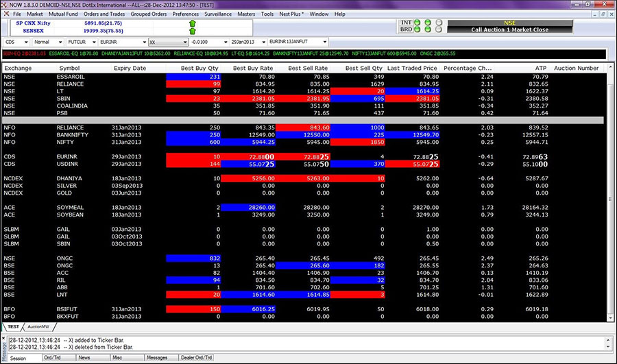Screen dimensions: 617x364
Task: Close the Message panel with its X
Action: (3, 336)
